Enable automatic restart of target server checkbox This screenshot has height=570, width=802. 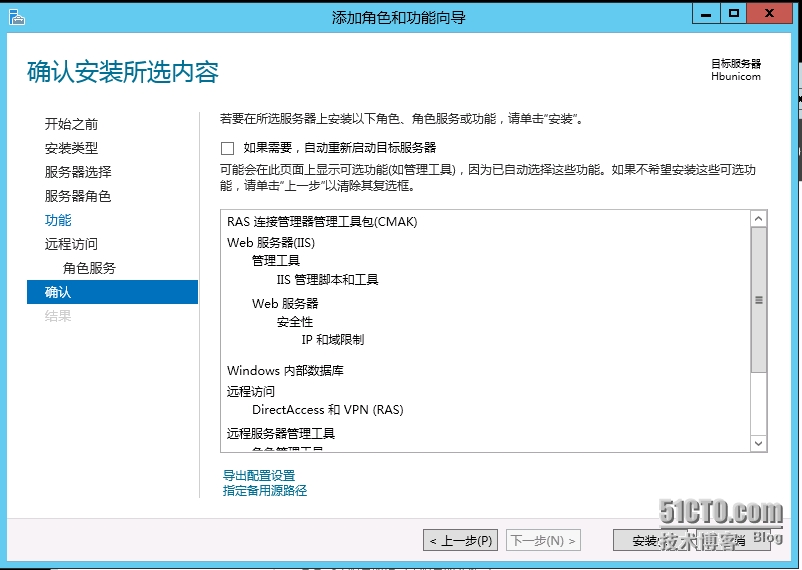(x=228, y=148)
